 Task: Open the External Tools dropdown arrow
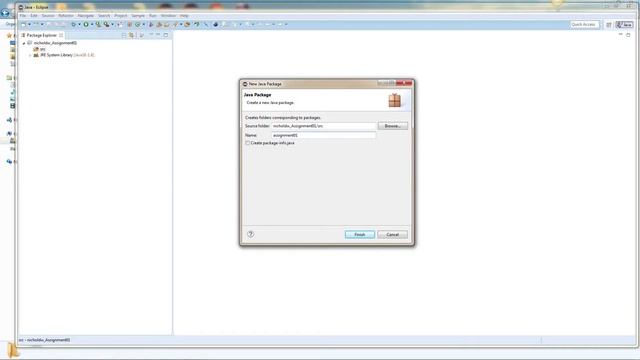coord(113,24)
